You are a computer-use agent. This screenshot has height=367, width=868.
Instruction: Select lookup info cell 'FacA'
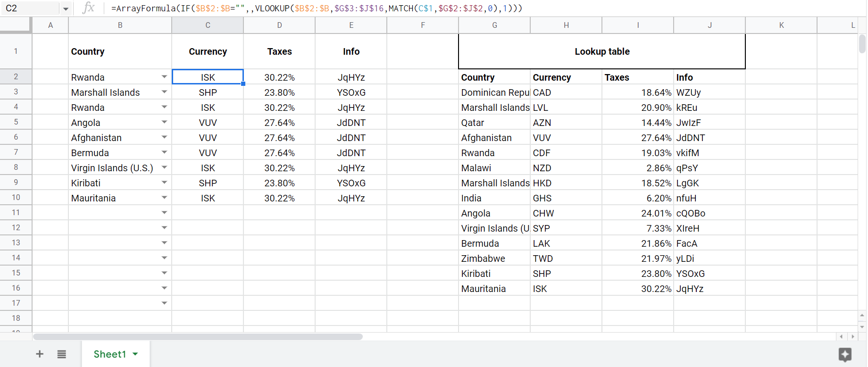(x=709, y=243)
